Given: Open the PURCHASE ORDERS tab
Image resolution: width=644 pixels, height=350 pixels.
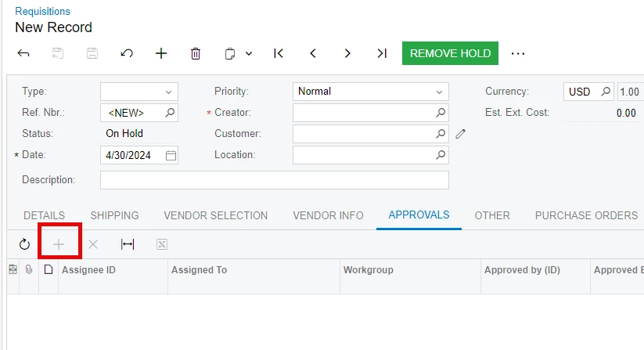Looking at the screenshot, I should pyautogui.click(x=587, y=215).
